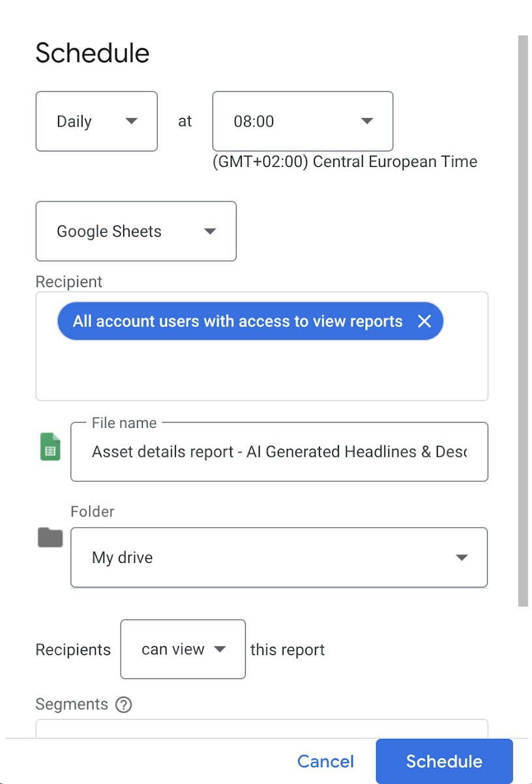Click the caret next to My drive
Image resolution: width=532 pixels, height=784 pixels.
click(462, 558)
